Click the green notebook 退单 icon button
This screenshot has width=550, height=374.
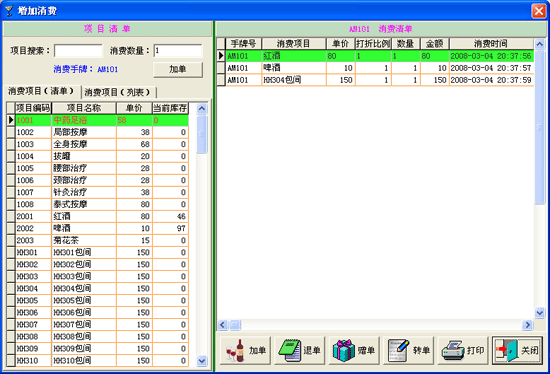tap(300, 350)
